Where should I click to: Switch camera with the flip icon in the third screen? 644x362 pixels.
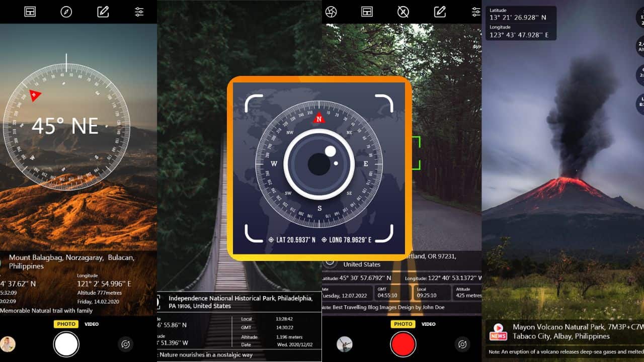click(x=462, y=344)
